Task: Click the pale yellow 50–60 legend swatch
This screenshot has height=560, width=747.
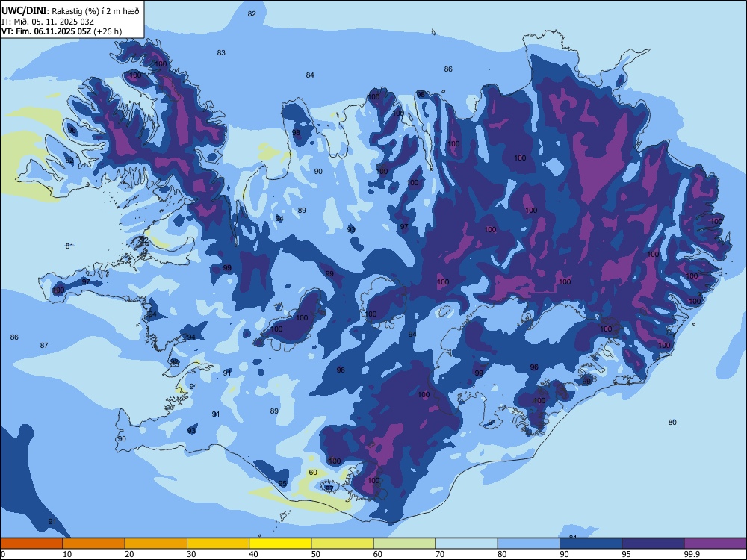Action: click(x=342, y=544)
